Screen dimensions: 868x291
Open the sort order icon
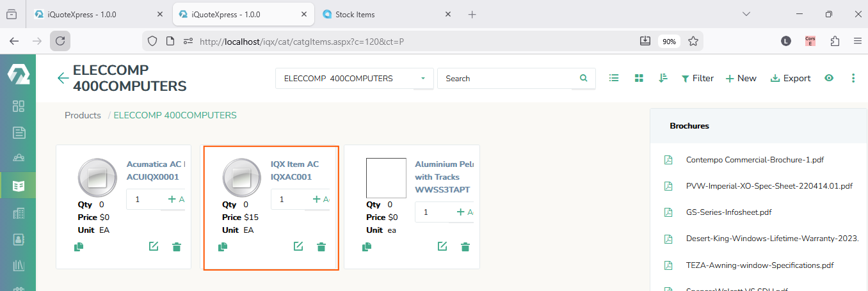click(x=663, y=78)
